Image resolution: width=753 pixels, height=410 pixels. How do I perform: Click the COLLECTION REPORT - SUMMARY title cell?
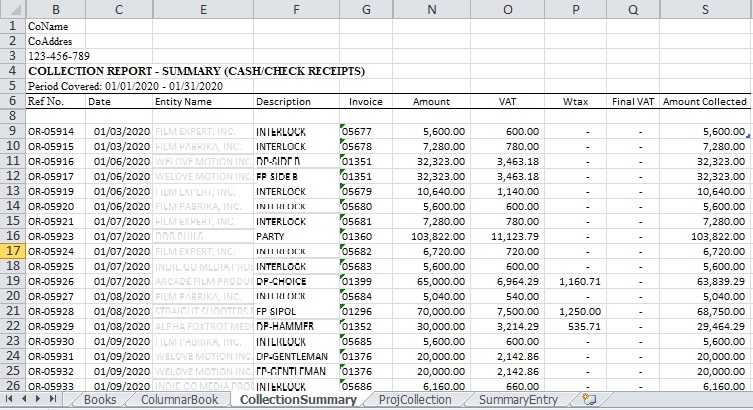pyautogui.click(x=196, y=71)
